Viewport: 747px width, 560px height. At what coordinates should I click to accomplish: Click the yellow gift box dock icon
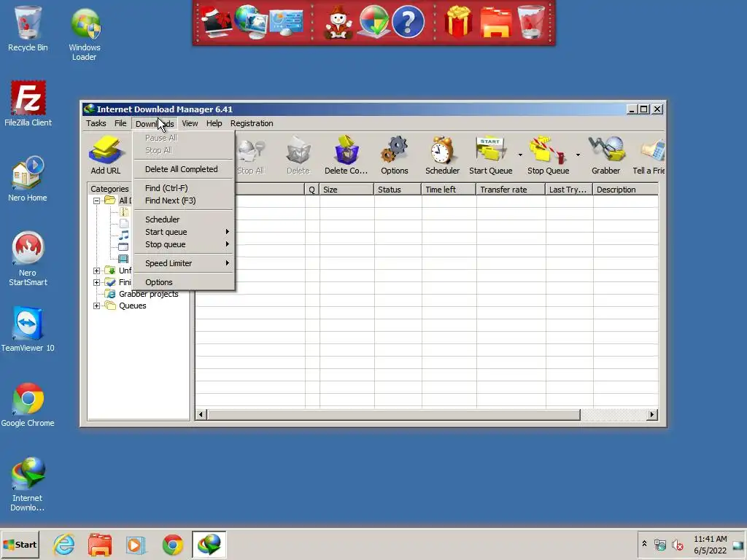(458, 22)
